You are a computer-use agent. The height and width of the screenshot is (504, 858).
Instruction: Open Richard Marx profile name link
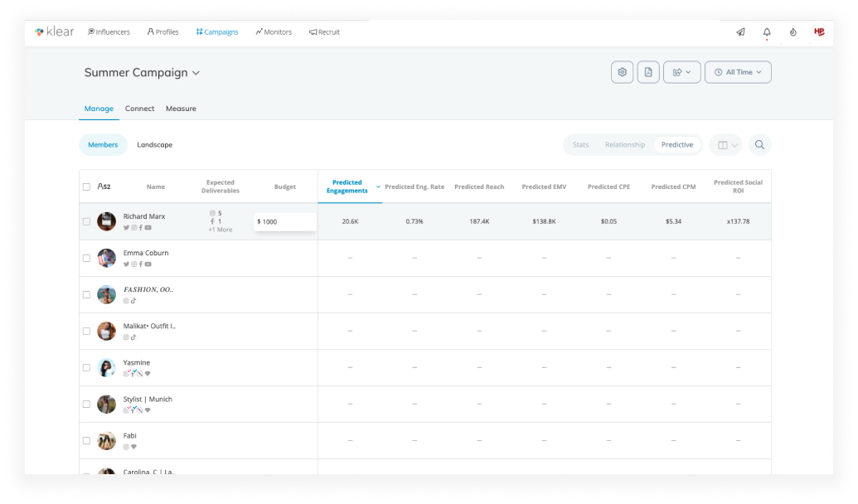click(x=144, y=216)
